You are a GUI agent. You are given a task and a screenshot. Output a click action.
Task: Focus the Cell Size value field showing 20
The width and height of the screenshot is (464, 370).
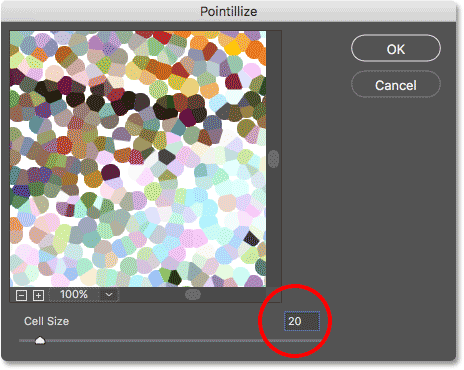coord(302,321)
